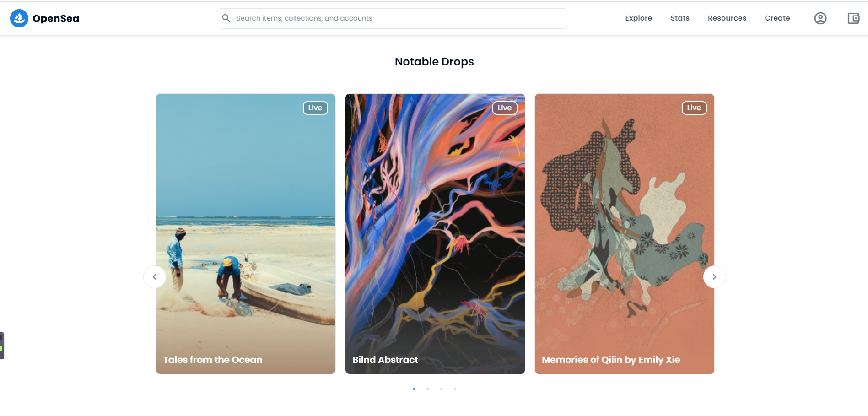Click Live badge on Memories of Qilin
The image size is (868, 416).
(x=694, y=108)
